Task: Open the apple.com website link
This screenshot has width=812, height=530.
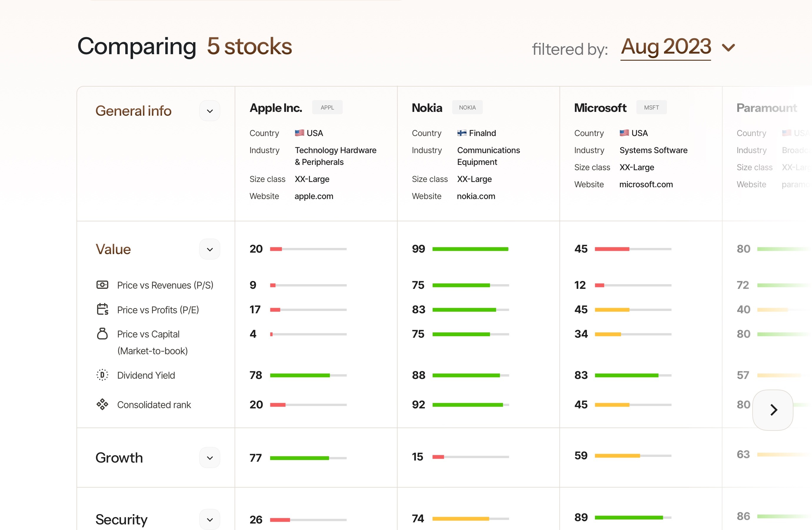Action: point(314,196)
